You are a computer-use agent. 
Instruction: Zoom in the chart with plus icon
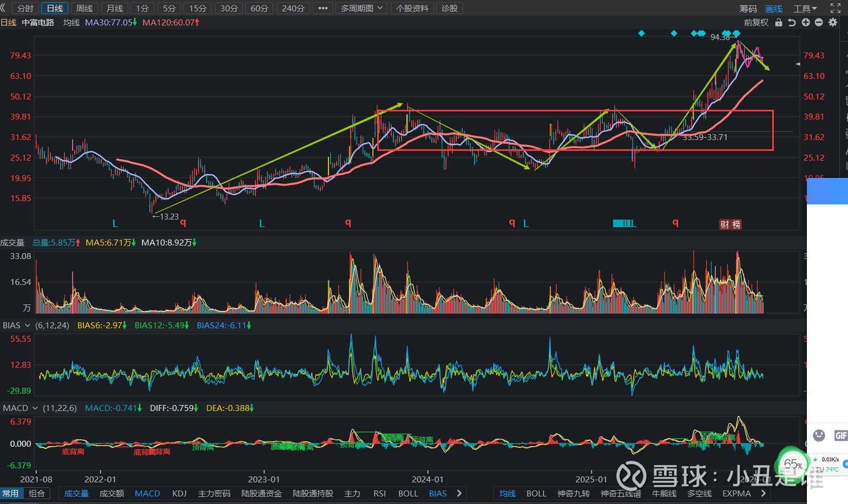pos(806,22)
